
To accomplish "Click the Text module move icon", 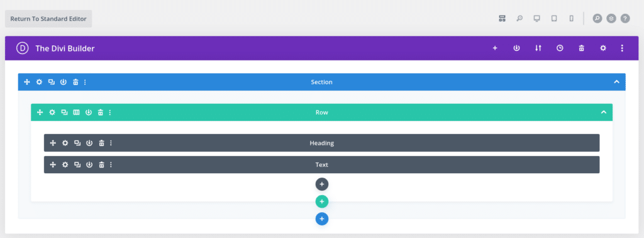I will tap(53, 164).
